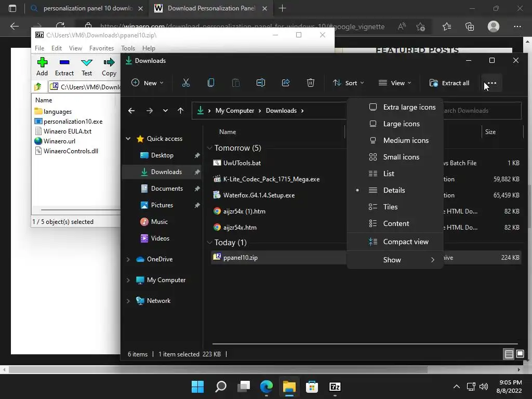Click the Copy icon in Explorer toolbar
Screen dimensions: 532x399
(x=211, y=83)
